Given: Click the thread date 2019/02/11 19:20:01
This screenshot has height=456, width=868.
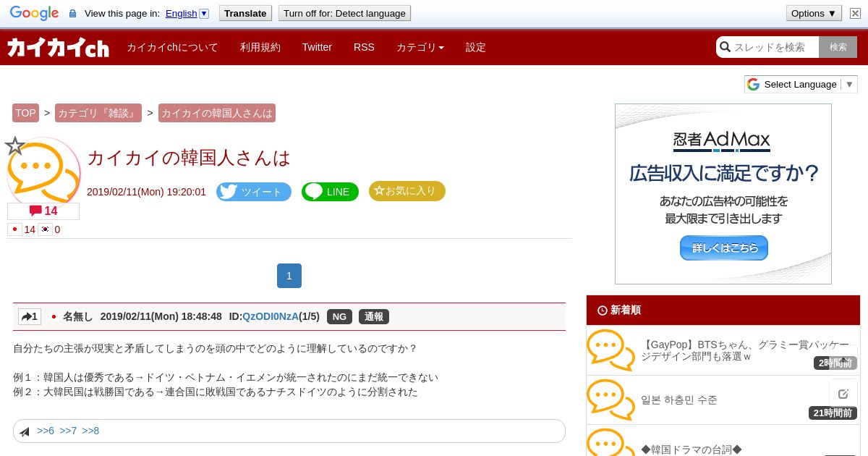Looking at the screenshot, I should [x=146, y=192].
